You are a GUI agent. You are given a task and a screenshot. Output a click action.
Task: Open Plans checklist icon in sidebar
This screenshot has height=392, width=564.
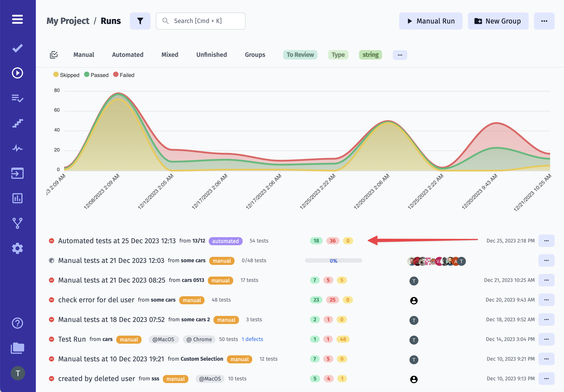(17, 98)
